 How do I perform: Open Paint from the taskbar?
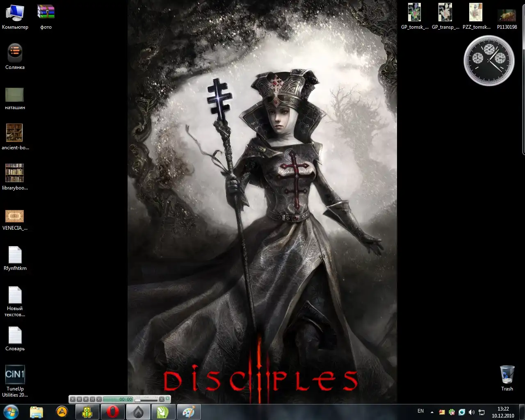click(x=189, y=412)
